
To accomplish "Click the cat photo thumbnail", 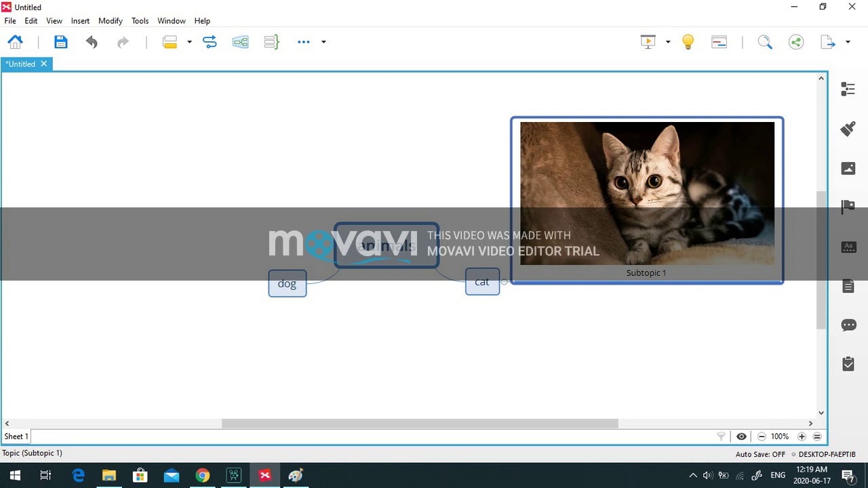I will pyautogui.click(x=647, y=193).
